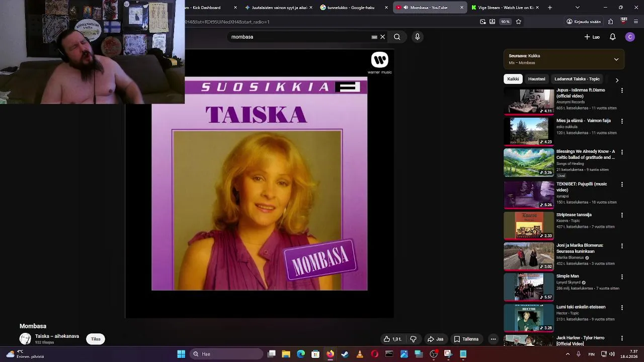Clear the YouTube search box text

382,37
